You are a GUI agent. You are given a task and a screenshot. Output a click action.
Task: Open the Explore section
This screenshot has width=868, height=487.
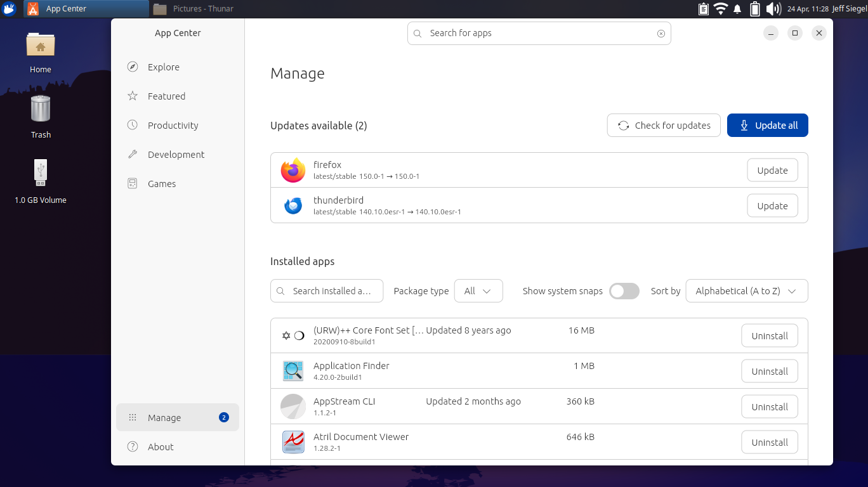click(178, 67)
